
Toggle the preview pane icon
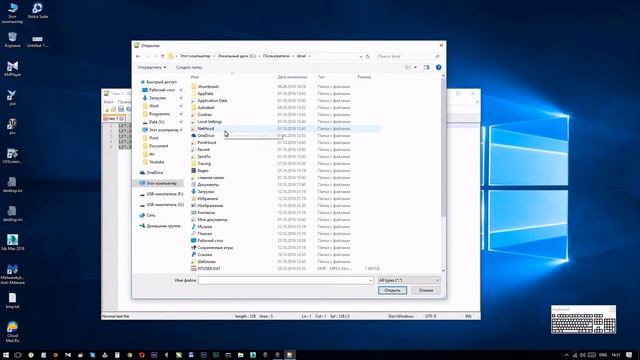coord(427,67)
